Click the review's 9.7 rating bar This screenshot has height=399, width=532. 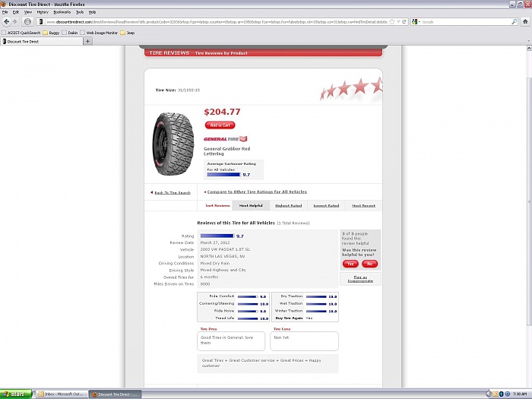(x=217, y=236)
